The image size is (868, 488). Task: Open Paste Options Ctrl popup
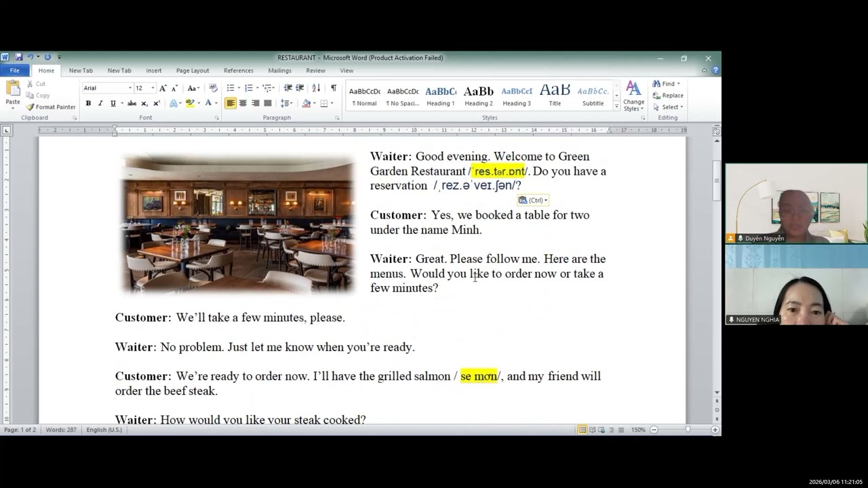click(x=533, y=200)
